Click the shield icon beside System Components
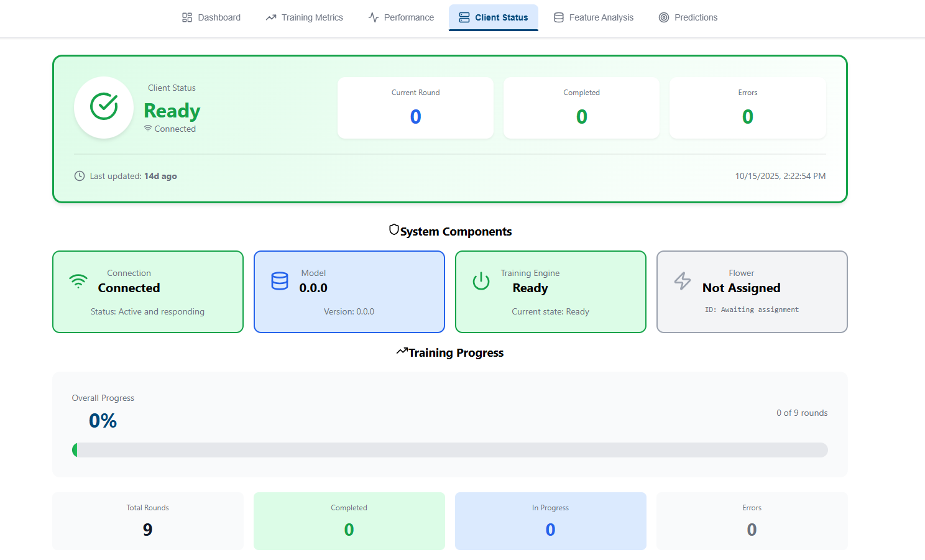 point(394,229)
